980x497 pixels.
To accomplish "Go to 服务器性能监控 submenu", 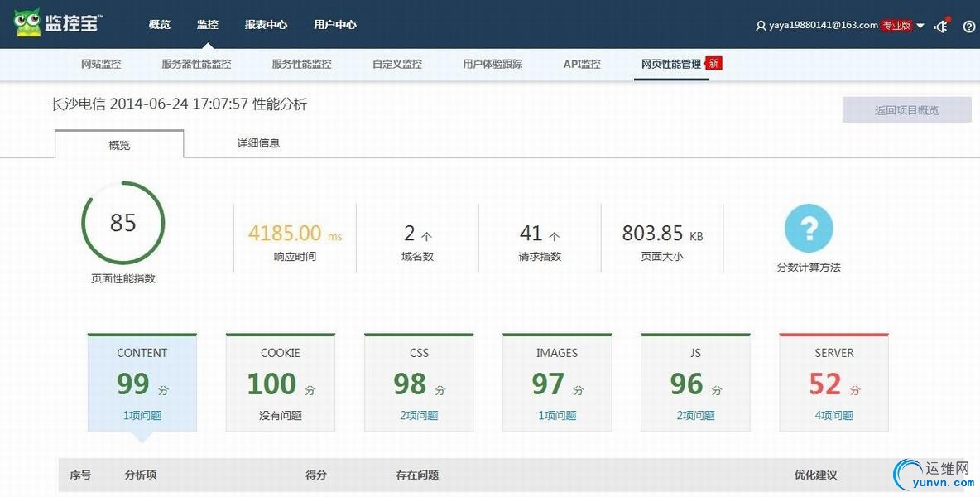I will click(x=196, y=64).
